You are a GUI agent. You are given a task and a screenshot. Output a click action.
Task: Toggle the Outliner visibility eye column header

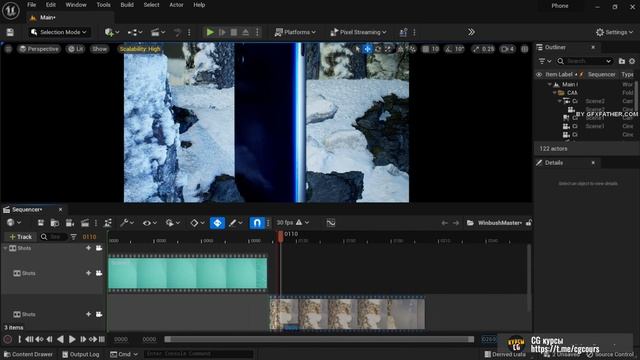coord(539,74)
